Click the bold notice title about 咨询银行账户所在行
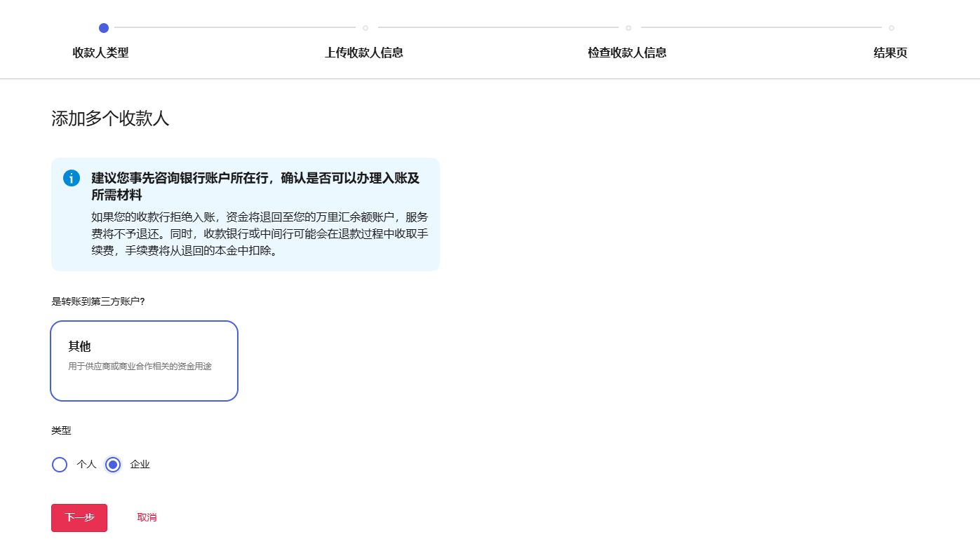This screenshot has height=553, width=980. [255, 186]
